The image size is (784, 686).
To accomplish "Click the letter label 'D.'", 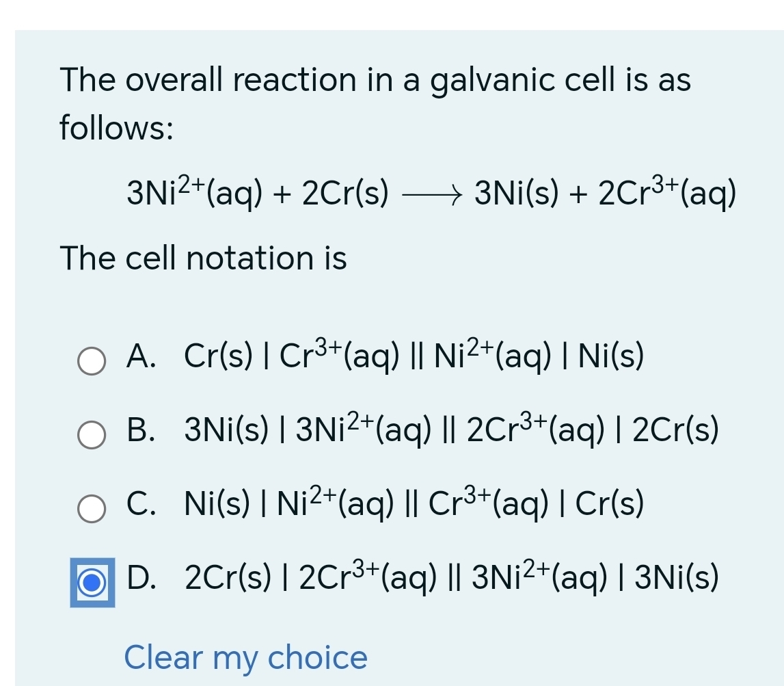I will [140, 579].
